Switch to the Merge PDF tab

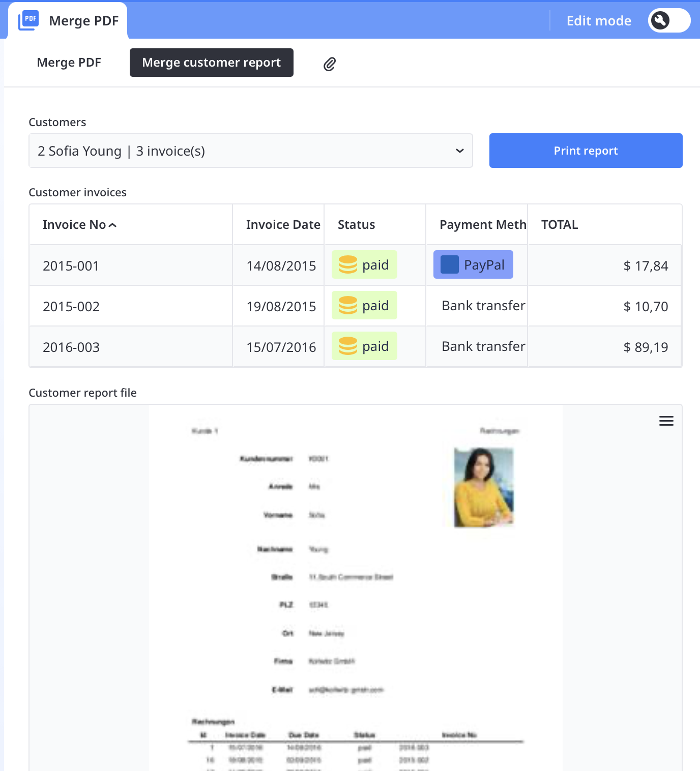click(x=69, y=63)
